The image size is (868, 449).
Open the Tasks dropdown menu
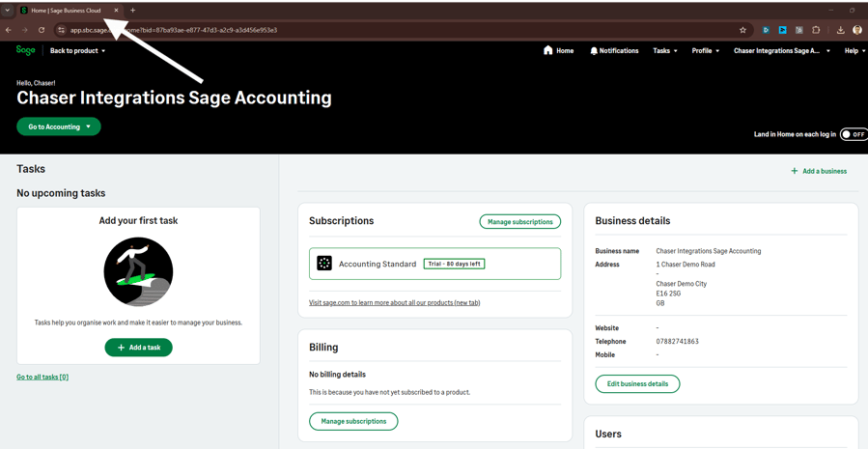pos(665,50)
